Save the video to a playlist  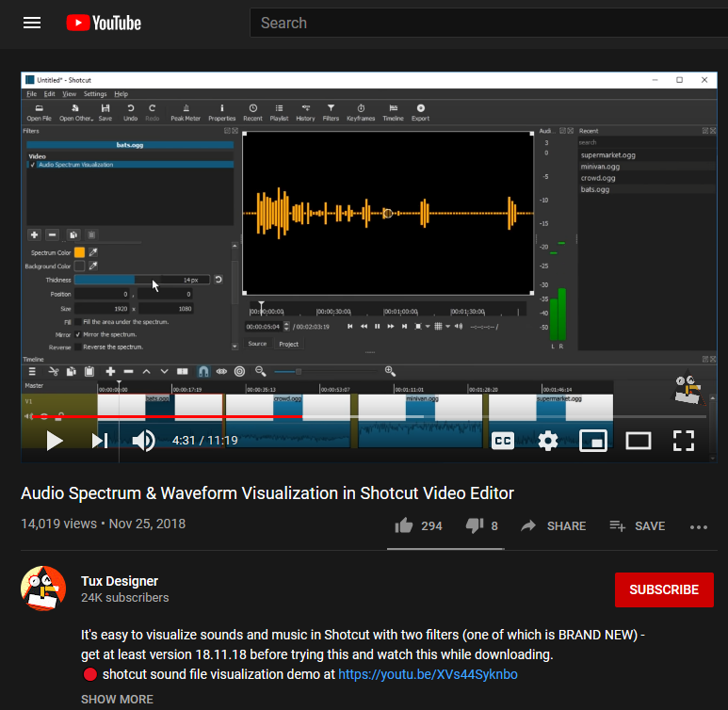pyautogui.click(x=638, y=525)
